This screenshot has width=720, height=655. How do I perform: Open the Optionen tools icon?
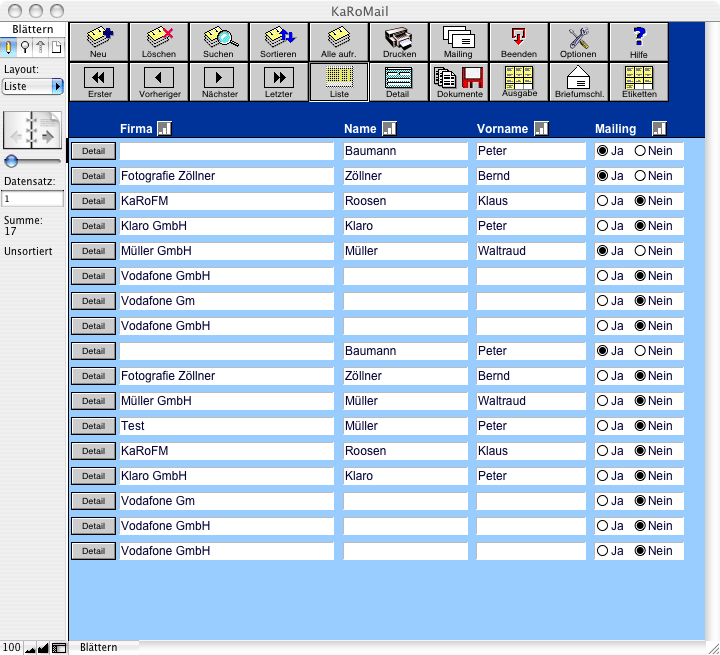click(578, 41)
